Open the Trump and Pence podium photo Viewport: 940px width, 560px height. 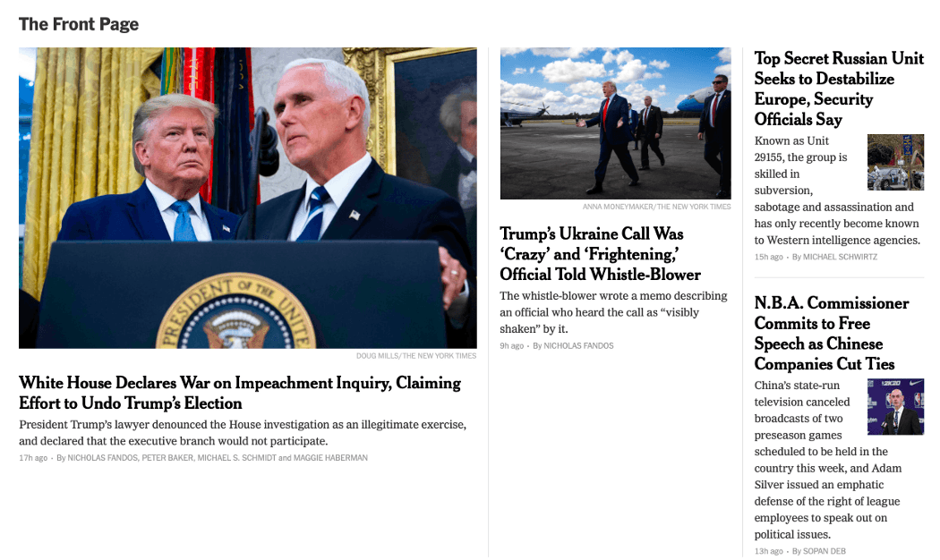click(x=248, y=198)
